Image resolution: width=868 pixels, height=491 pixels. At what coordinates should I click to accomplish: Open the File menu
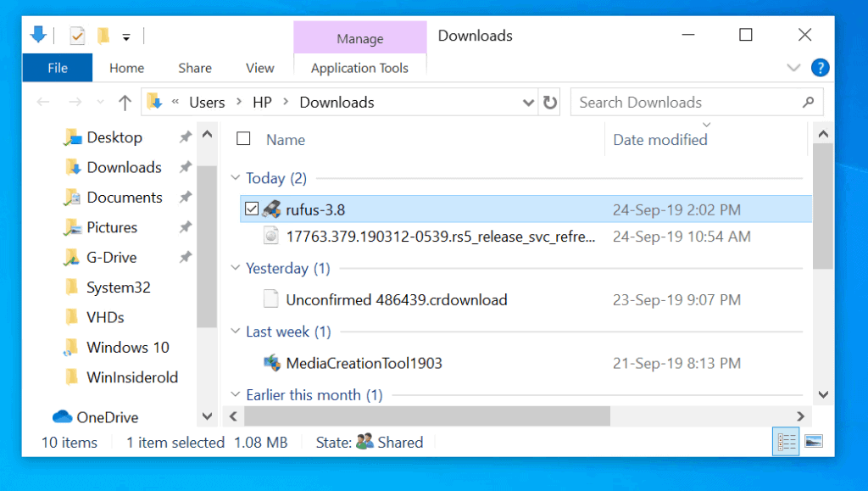coord(58,68)
